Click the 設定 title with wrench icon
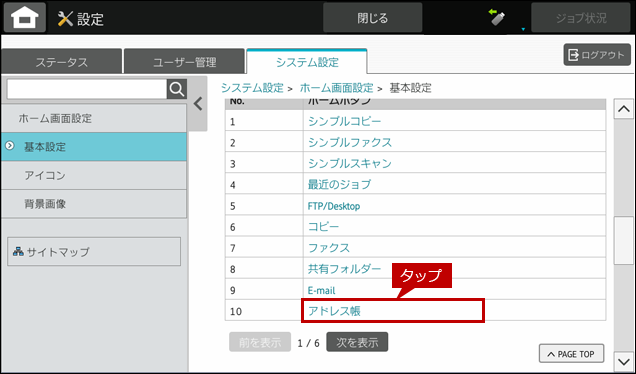636x374 pixels. click(x=81, y=19)
